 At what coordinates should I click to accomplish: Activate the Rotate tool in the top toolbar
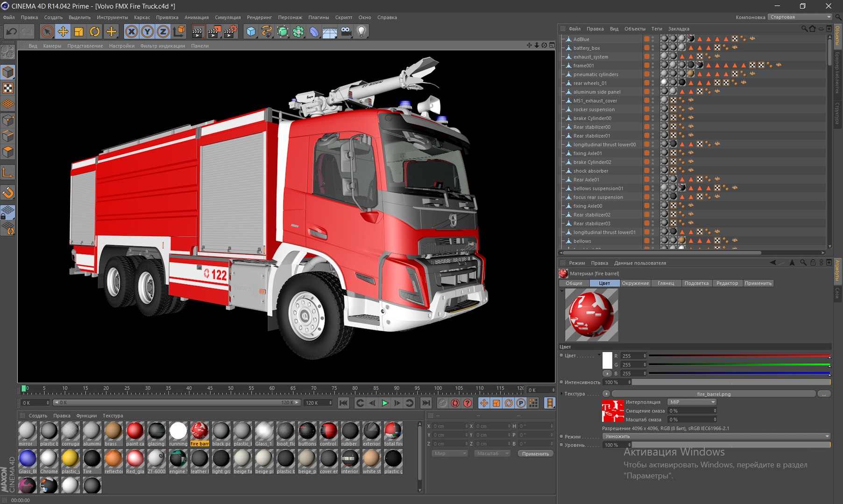(95, 31)
